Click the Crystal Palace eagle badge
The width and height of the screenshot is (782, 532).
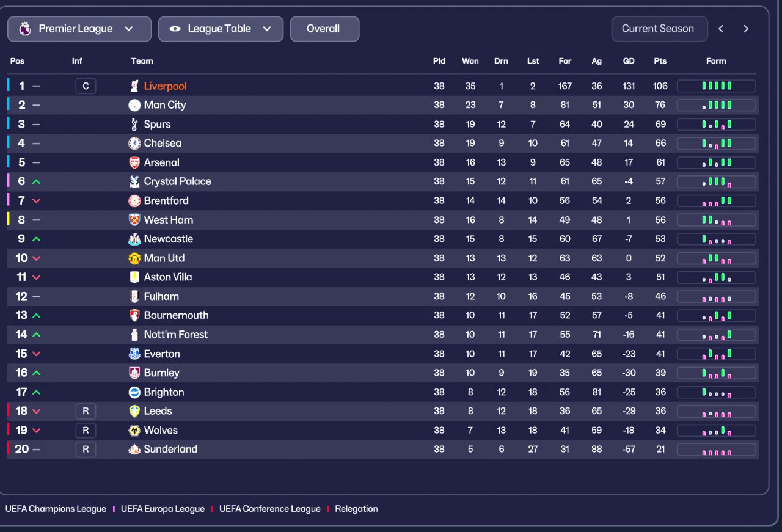(134, 181)
